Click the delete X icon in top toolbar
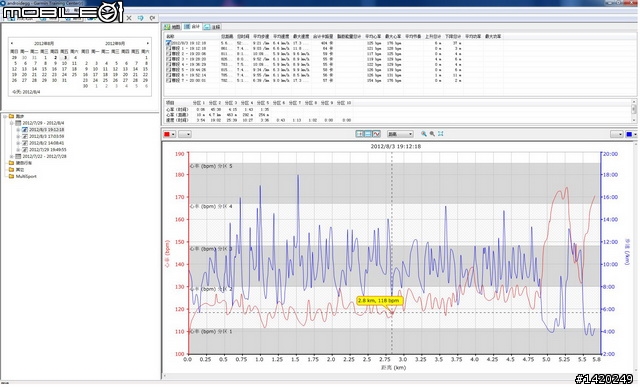Viewport: 640px width, 387px height. pos(129,18)
